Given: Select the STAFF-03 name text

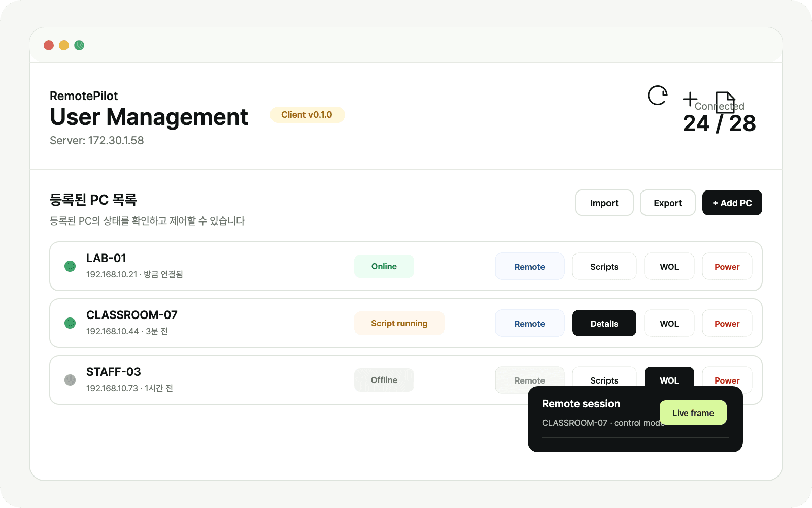Looking at the screenshot, I should [114, 372].
